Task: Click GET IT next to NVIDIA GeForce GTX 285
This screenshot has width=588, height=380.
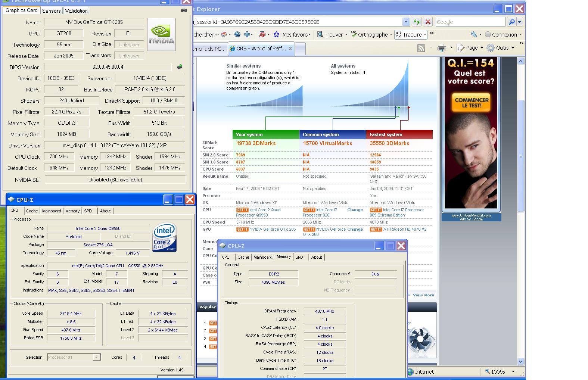Action: click(242, 229)
